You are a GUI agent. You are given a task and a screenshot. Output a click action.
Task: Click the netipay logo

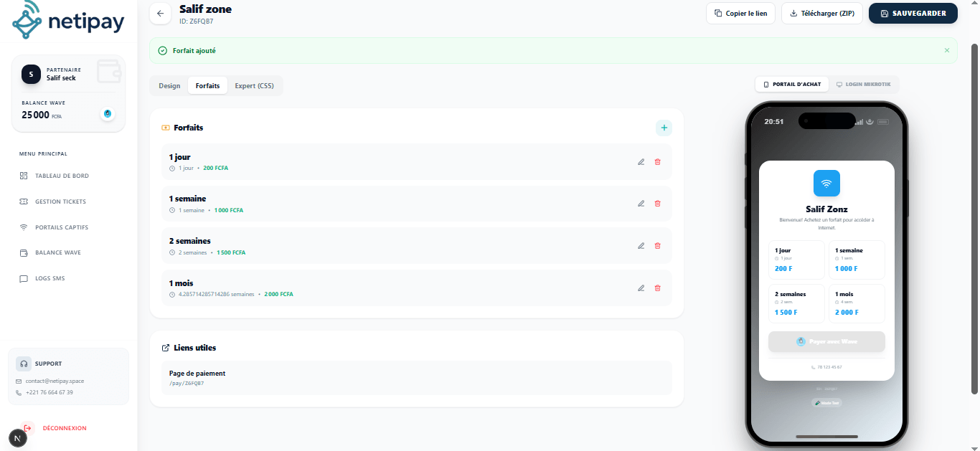pyautogui.click(x=68, y=21)
